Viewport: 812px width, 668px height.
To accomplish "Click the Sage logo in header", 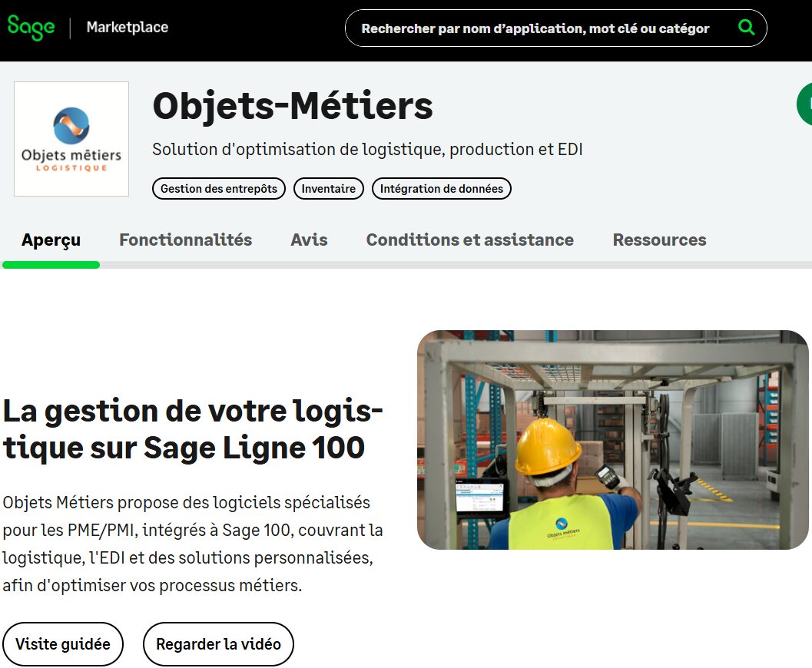I will click(x=31, y=27).
